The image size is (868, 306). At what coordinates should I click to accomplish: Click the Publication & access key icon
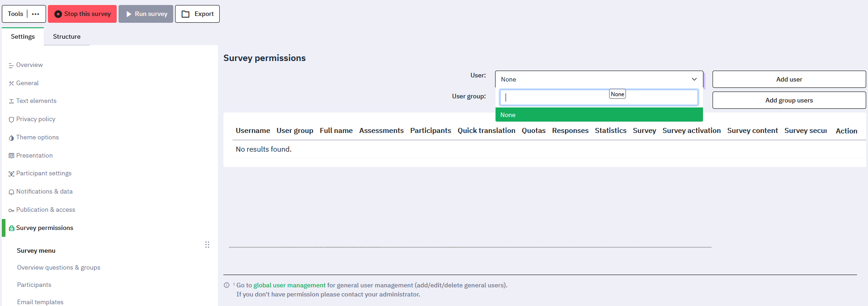point(11,210)
